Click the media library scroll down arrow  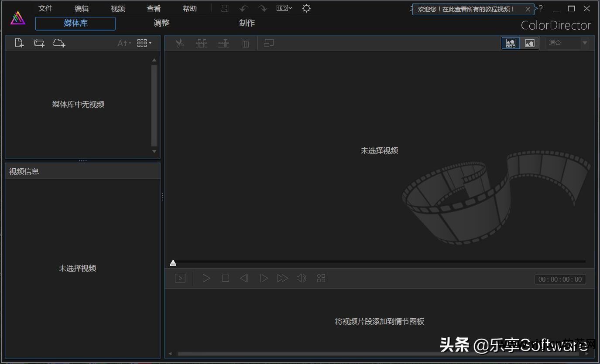154,151
